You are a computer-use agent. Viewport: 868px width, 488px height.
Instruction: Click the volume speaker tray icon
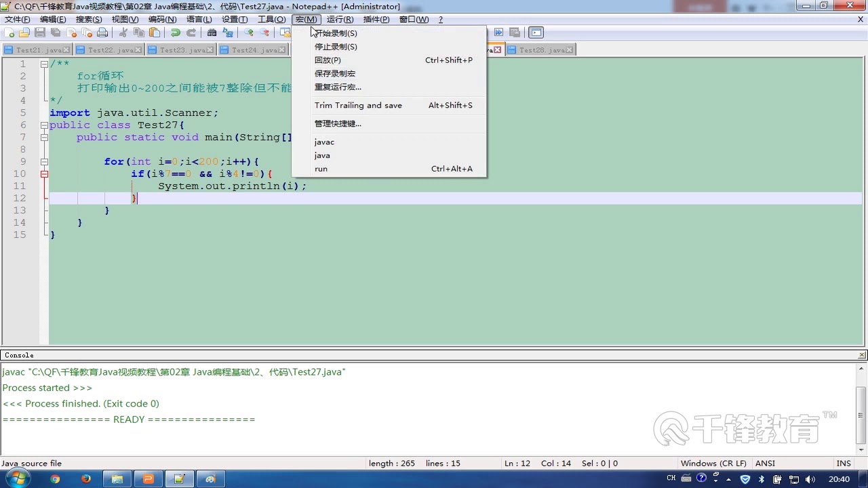[810, 479]
